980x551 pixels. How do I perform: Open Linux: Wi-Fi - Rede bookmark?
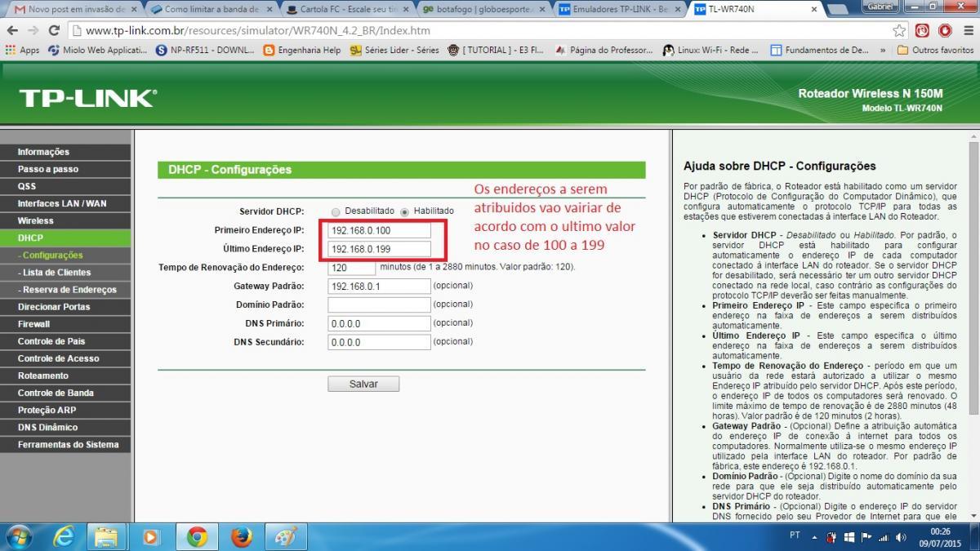[x=711, y=50]
